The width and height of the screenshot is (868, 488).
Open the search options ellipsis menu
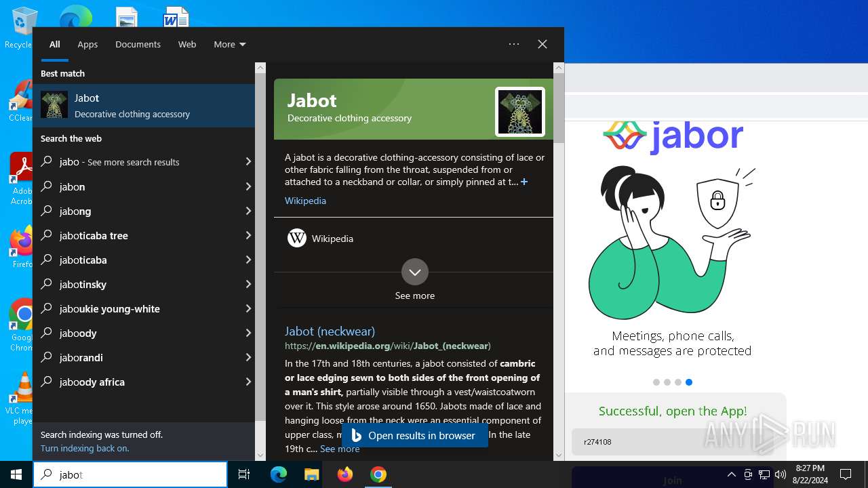514,44
